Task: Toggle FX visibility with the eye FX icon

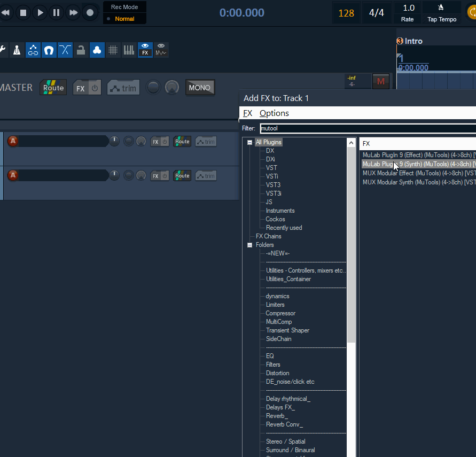Action: 145,50
